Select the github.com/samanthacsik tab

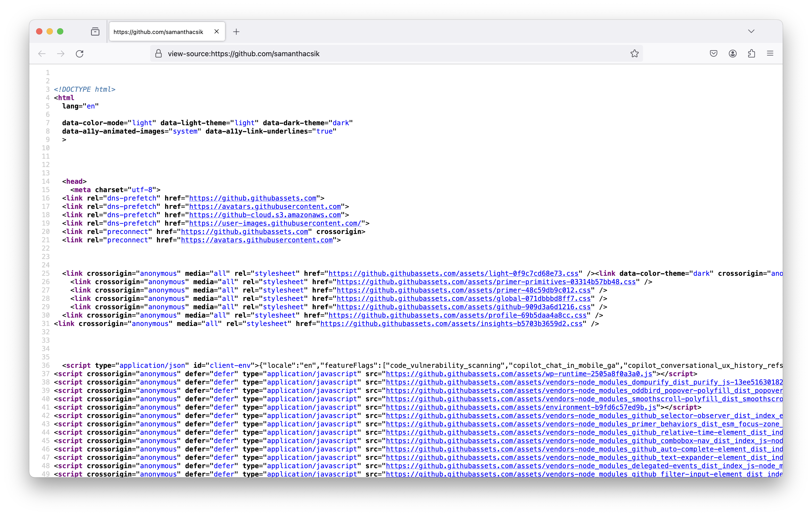point(159,32)
